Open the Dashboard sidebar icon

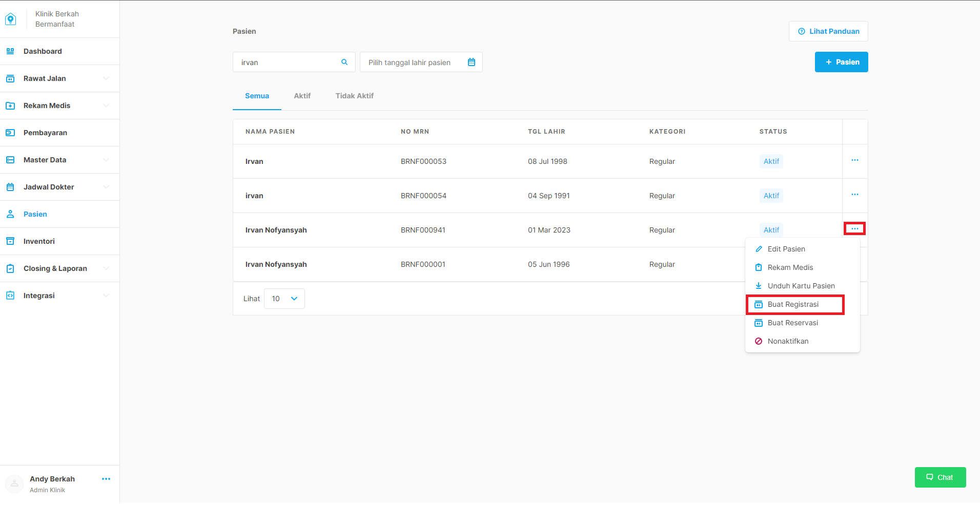click(x=10, y=51)
